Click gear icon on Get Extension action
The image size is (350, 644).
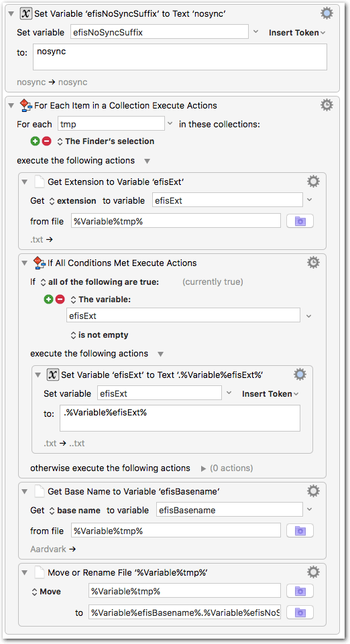coord(313,182)
